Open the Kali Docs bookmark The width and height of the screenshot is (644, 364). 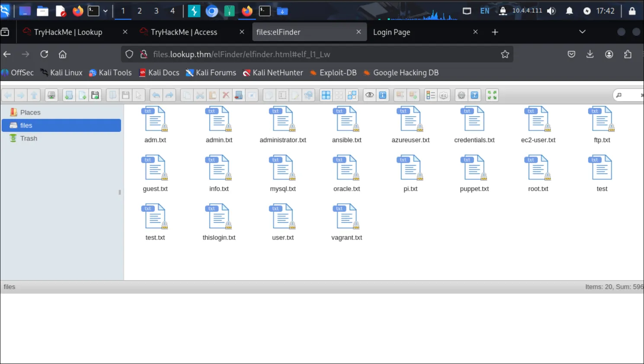coord(159,73)
